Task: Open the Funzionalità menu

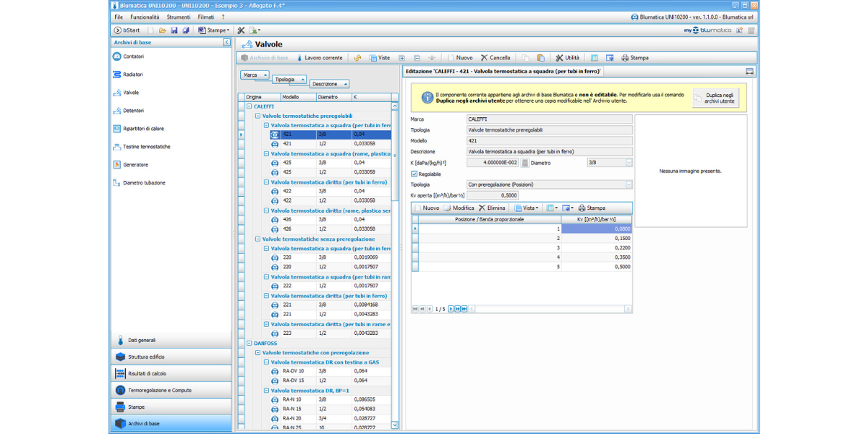Action: [x=145, y=17]
